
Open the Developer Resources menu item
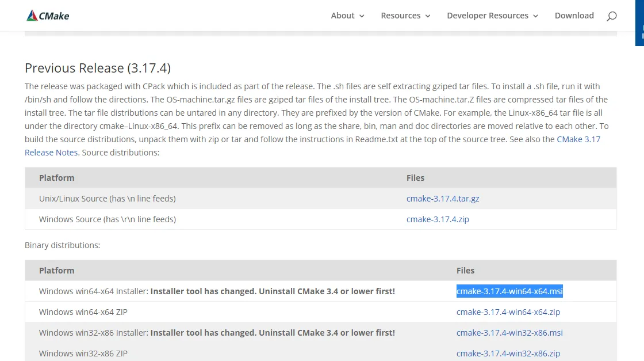pyautogui.click(x=488, y=16)
